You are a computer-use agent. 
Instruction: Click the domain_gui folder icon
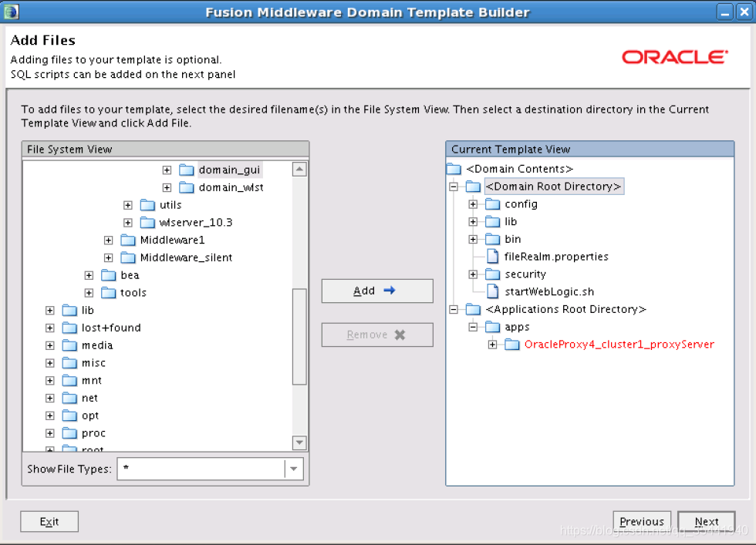[186, 170]
